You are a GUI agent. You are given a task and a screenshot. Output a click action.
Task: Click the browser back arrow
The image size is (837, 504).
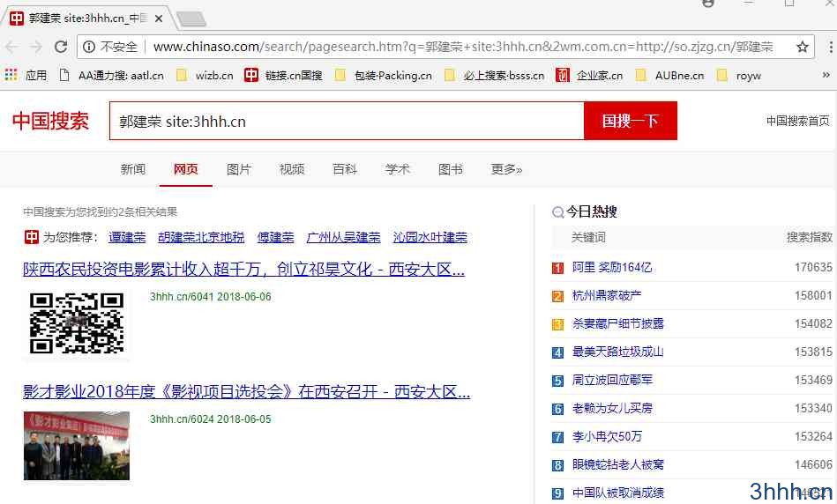coord(11,47)
